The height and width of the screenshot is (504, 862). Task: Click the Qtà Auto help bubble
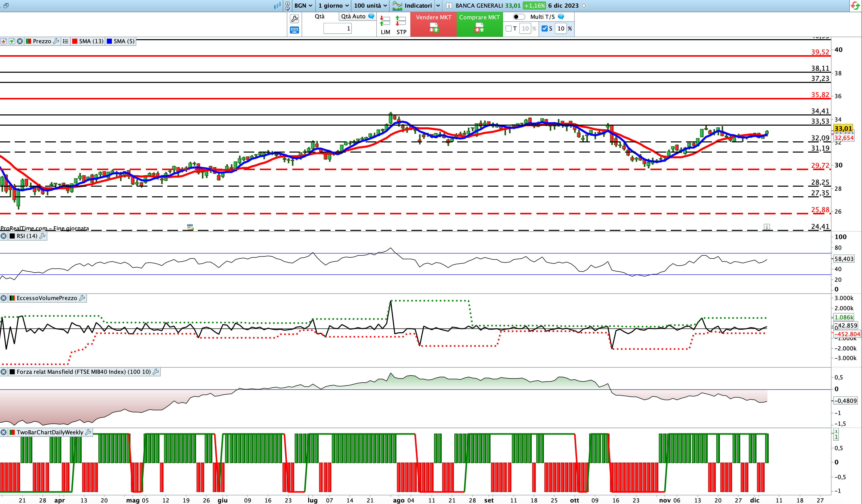[371, 16]
